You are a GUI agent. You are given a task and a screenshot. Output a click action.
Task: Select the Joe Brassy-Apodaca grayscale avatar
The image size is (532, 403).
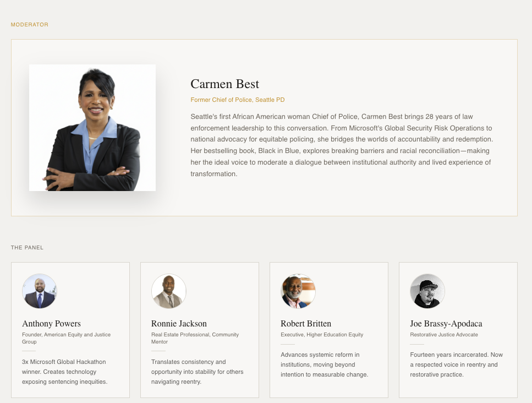coord(427,291)
